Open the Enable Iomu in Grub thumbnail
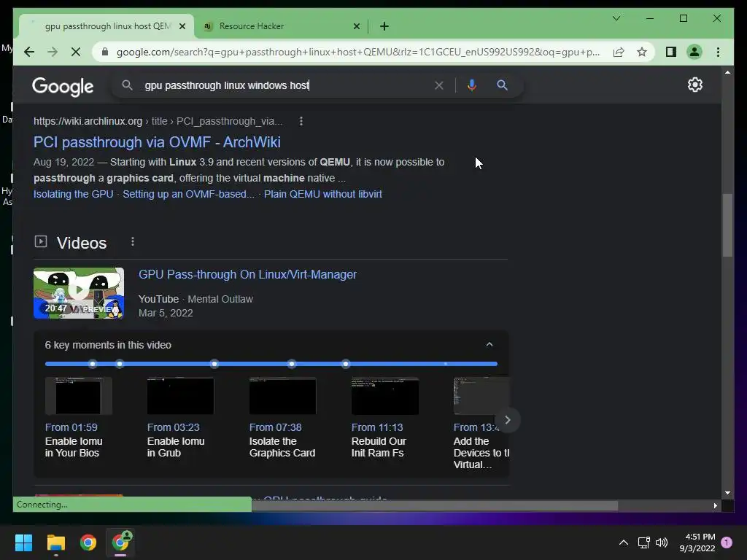The image size is (747, 560). [x=181, y=396]
